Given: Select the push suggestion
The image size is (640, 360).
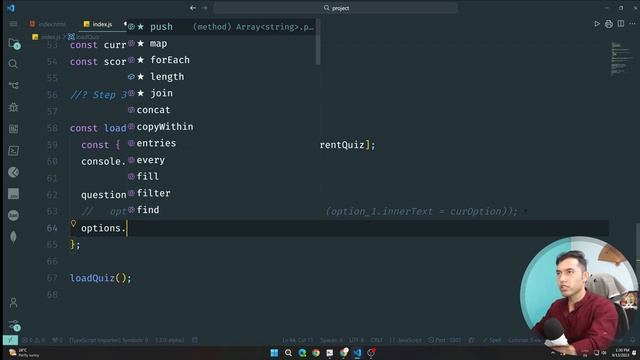Looking at the screenshot, I should coord(221,27).
